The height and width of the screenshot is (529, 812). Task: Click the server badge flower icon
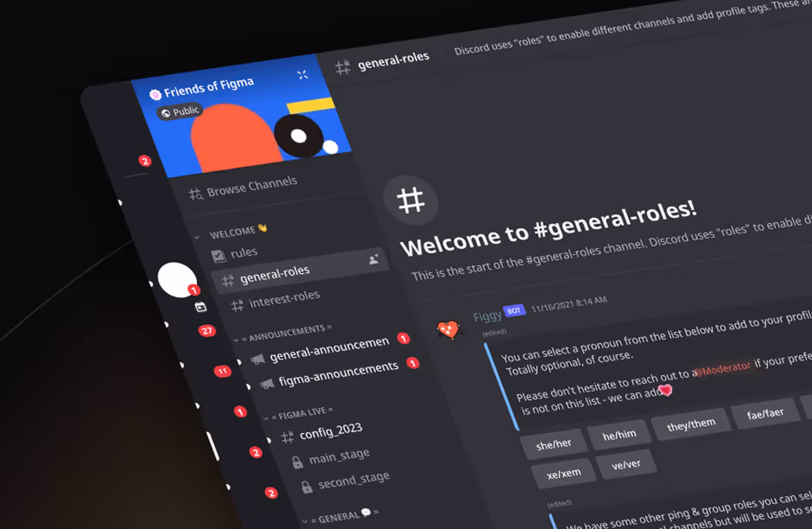[x=155, y=95]
